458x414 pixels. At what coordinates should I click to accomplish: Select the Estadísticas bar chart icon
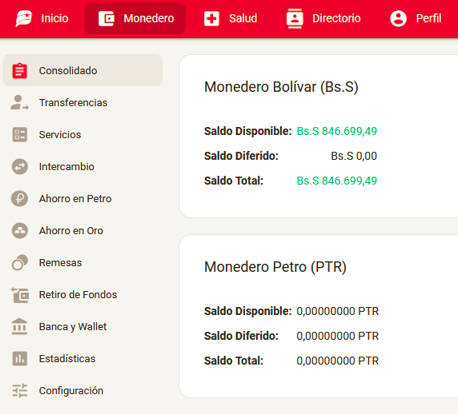(x=20, y=359)
